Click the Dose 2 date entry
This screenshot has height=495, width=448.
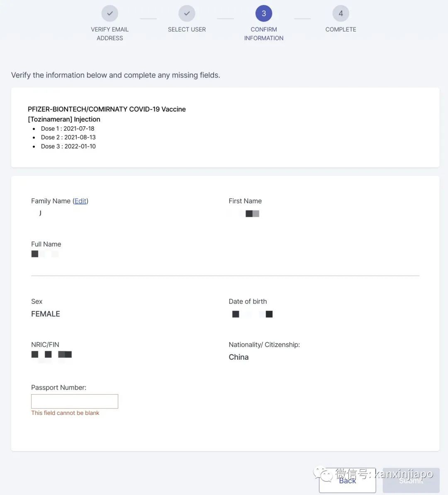68,137
